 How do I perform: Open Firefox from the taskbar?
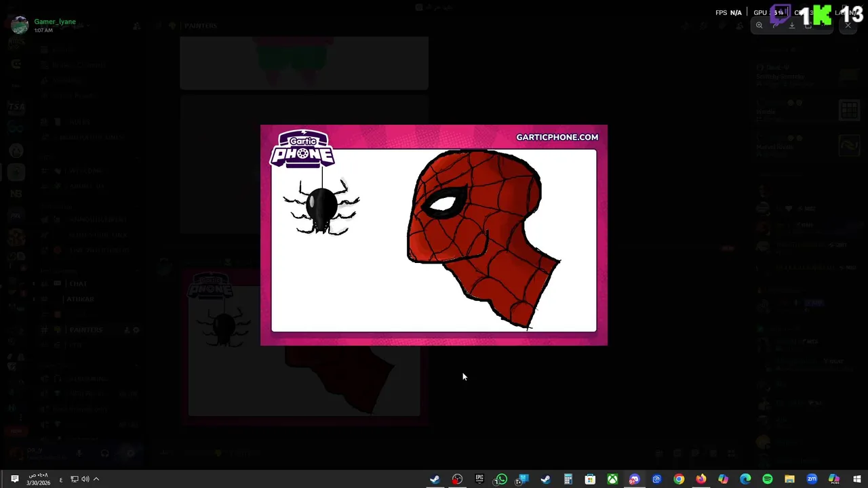701,479
